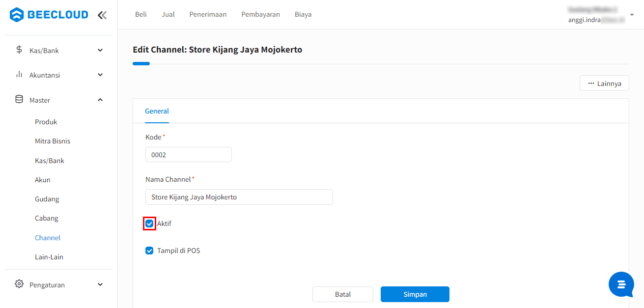644x308 pixels.
Task: Open the chat support bubble
Action: coord(621,284)
